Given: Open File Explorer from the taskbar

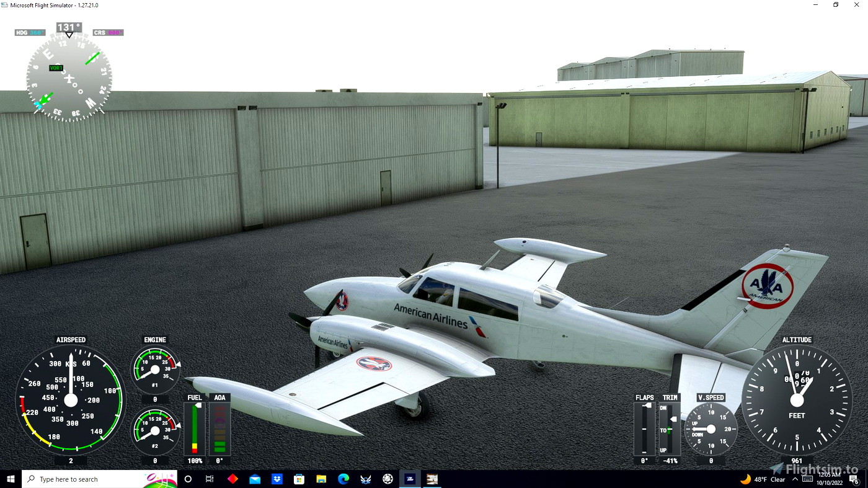Looking at the screenshot, I should (x=321, y=479).
